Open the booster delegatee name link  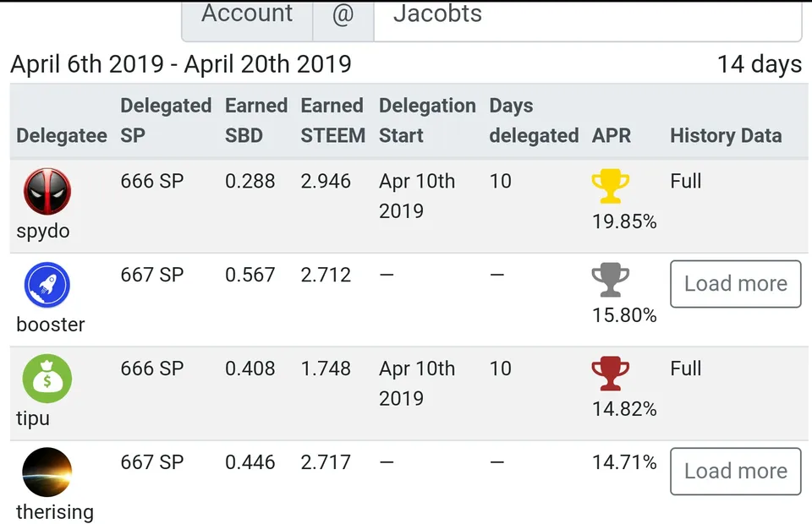[x=50, y=325]
